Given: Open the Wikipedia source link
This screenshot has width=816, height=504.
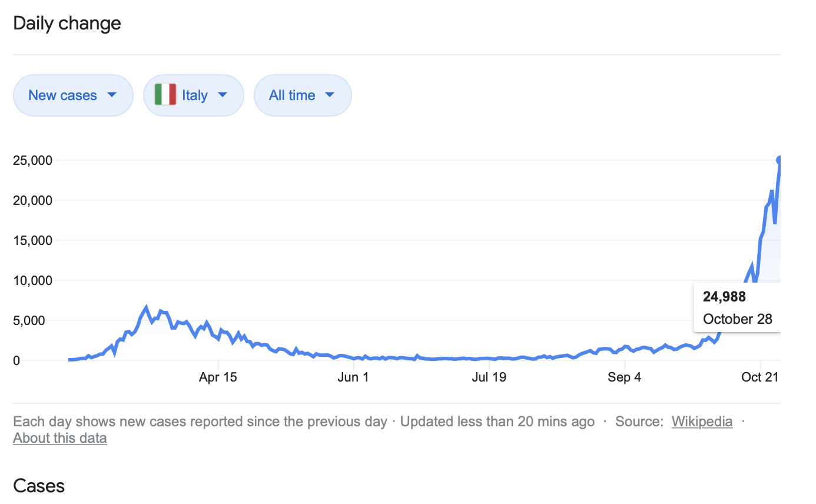Looking at the screenshot, I should click(702, 422).
